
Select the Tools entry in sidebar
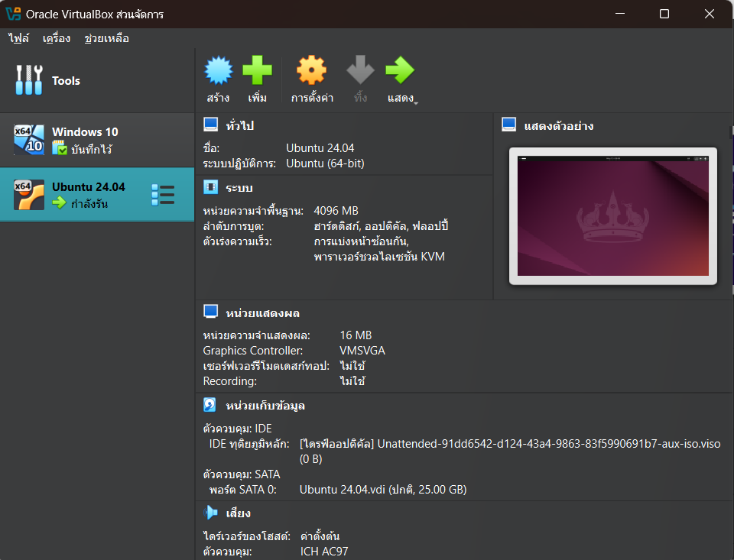[x=97, y=80]
